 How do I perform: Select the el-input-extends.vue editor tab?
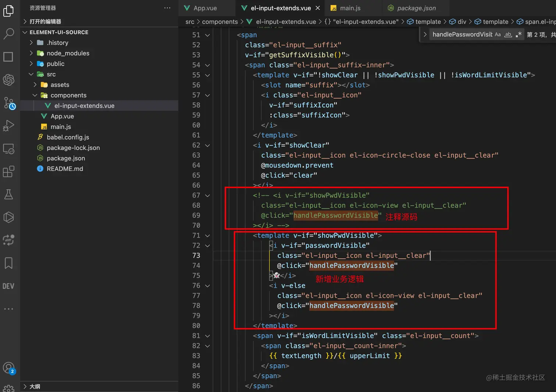click(281, 8)
